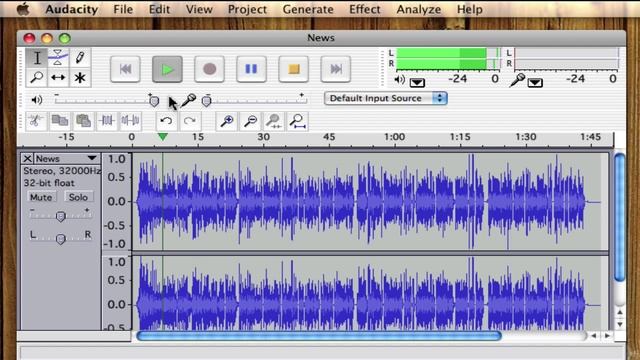The width and height of the screenshot is (640, 360).
Task: Click the input volume slider knob
Action: (207, 100)
